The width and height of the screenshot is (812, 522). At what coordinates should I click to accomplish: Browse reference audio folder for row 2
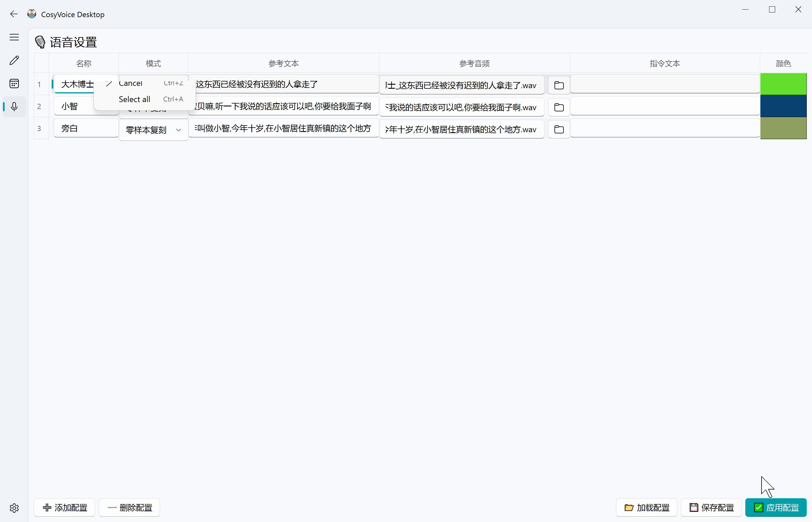(x=559, y=108)
